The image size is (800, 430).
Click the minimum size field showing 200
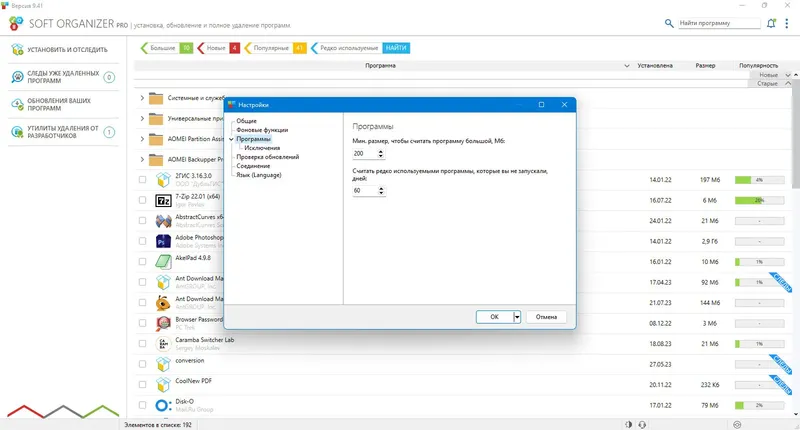365,154
